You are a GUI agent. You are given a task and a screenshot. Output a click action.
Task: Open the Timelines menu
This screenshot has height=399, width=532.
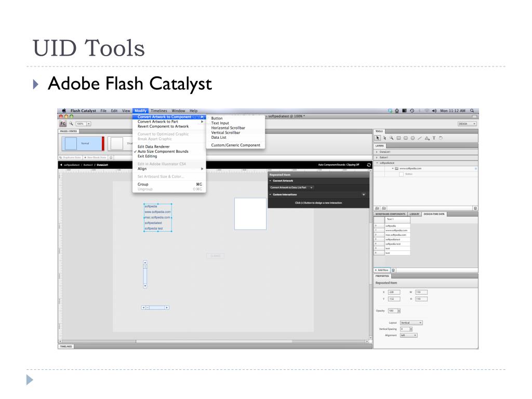click(159, 111)
